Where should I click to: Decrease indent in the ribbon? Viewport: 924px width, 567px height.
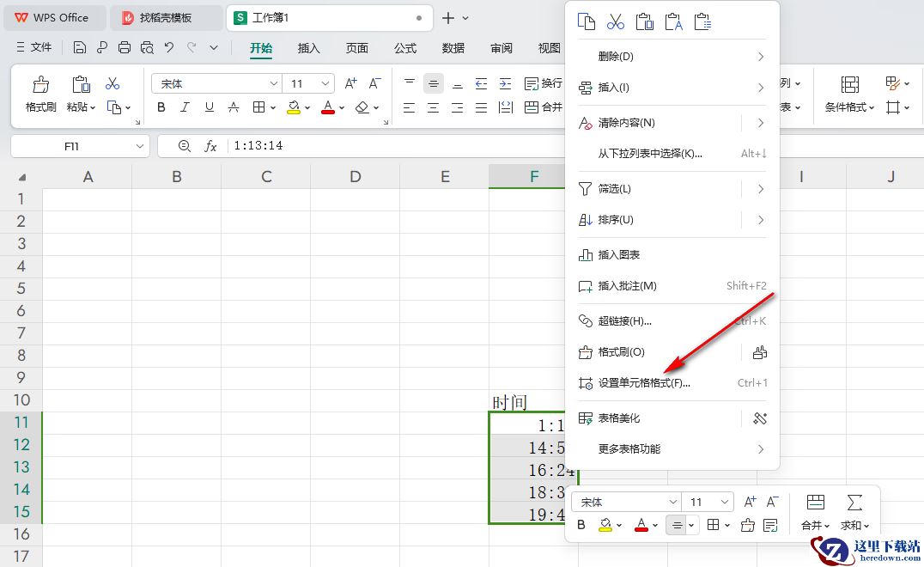[482, 83]
